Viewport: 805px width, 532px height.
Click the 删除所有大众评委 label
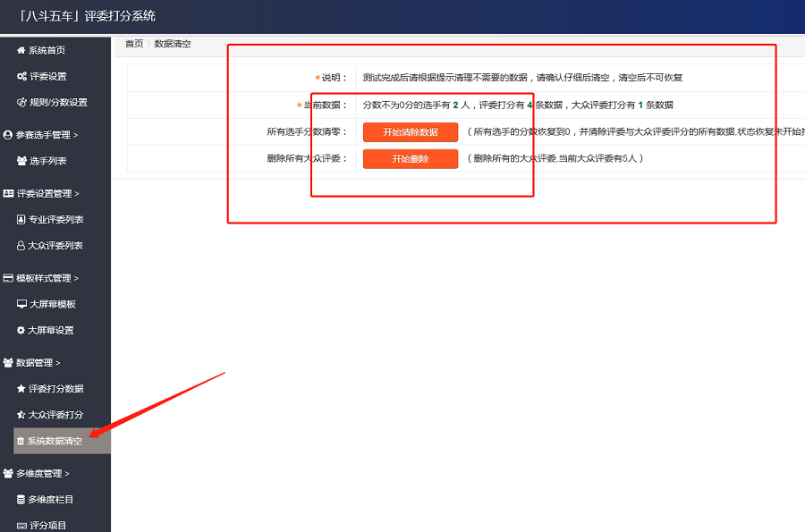coord(308,158)
